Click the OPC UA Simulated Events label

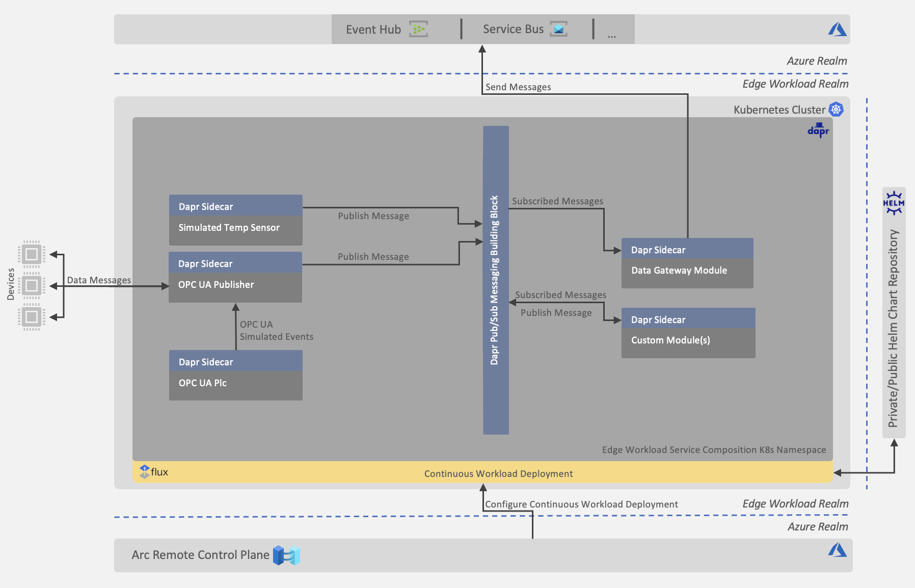click(276, 331)
